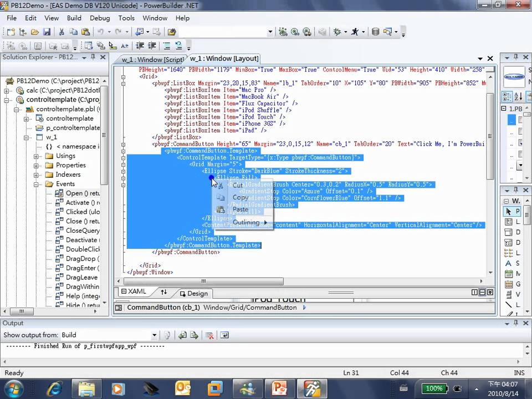Collapse the Events folder node
Screen dimensions: 532x399
coord(36,185)
